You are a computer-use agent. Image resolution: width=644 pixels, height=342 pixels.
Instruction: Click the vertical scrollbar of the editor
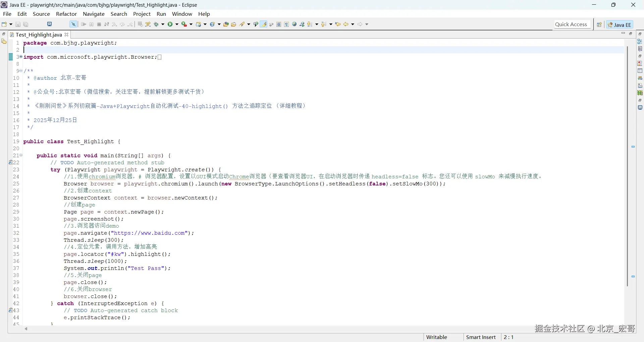click(x=627, y=166)
